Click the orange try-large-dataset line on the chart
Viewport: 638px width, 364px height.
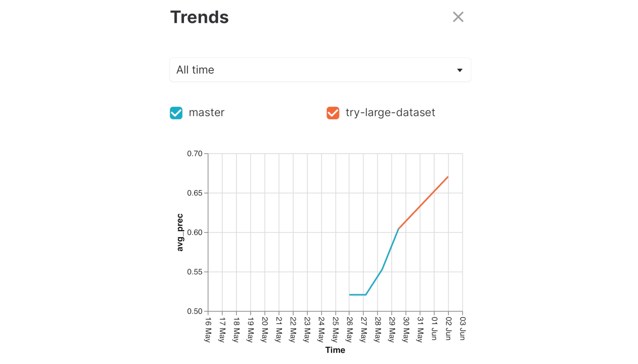point(423,203)
